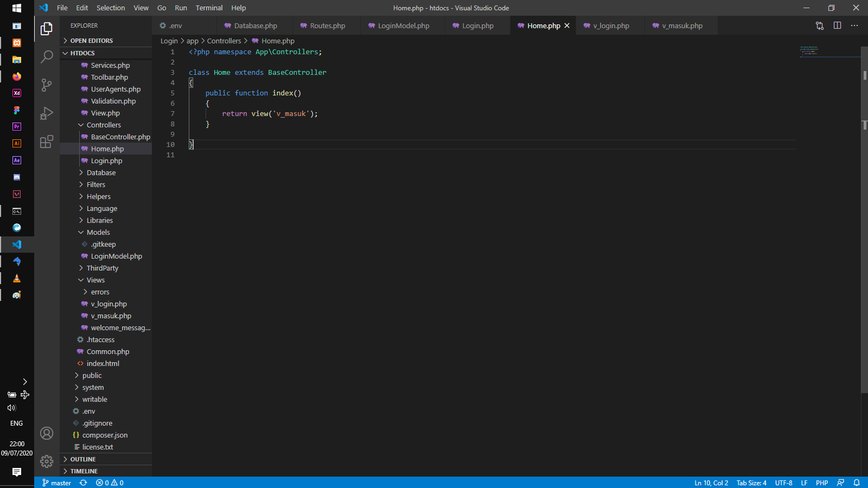Open the File menu
This screenshot has width=868, height=488.
pos(62,8)
